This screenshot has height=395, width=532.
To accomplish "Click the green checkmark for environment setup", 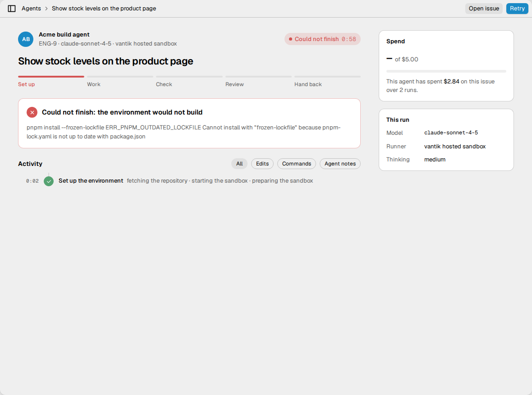I will point(49,181).
